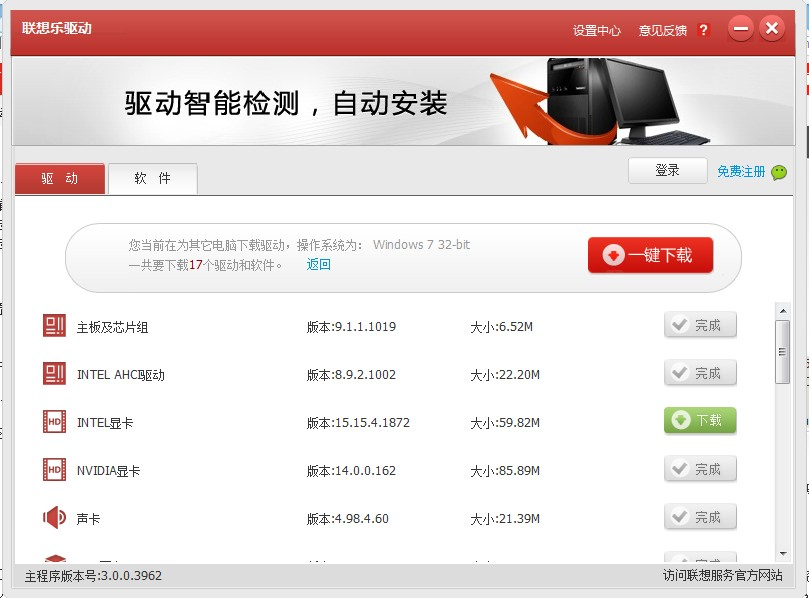Switch to the 驱动 tab
The height and width of the screenshot is (598, 809).
59,178
